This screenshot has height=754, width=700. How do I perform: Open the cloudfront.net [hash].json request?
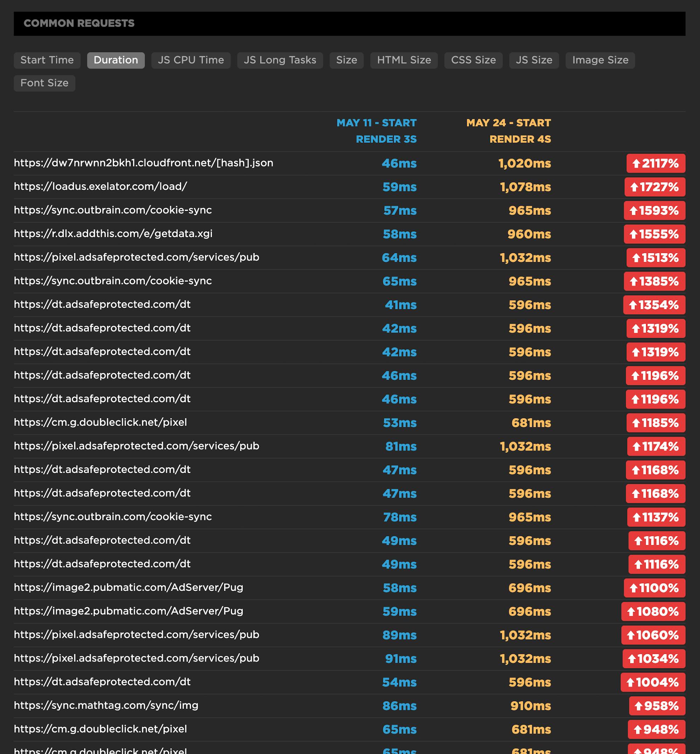click(143, 163)
